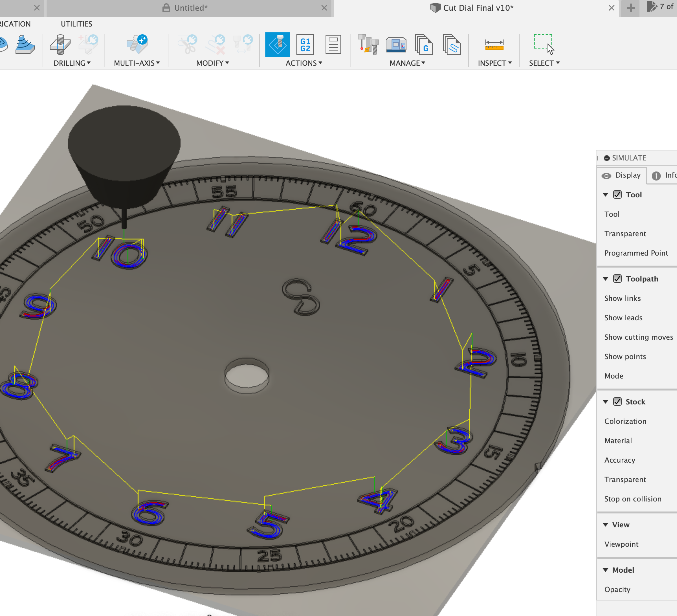Viewport: 677px width, 616px height.
Task: Toggle the Toolpath checkbox
Action: pos(617,279)
